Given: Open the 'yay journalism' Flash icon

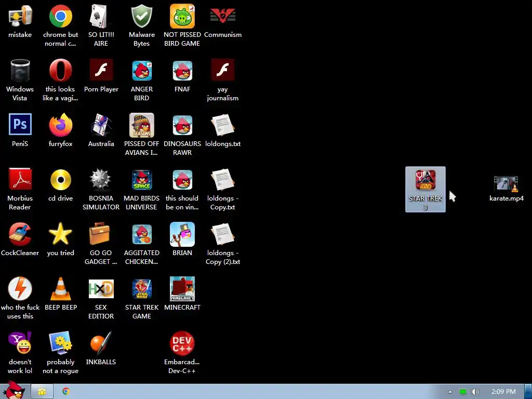Looking at the screenshot, I should click(222, 71).
